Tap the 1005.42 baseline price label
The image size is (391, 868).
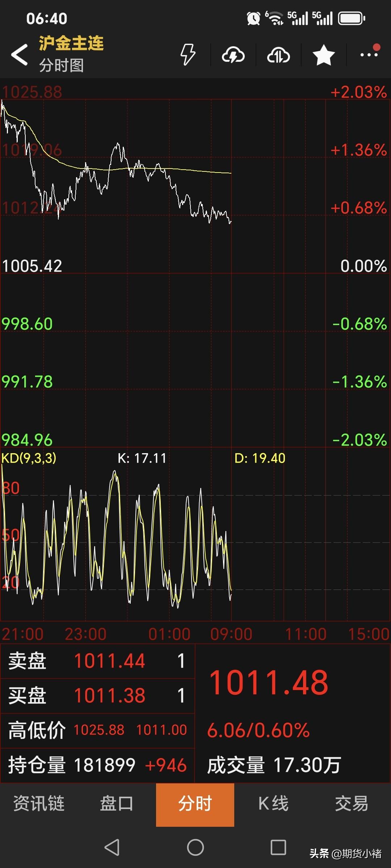coord(32,266)
